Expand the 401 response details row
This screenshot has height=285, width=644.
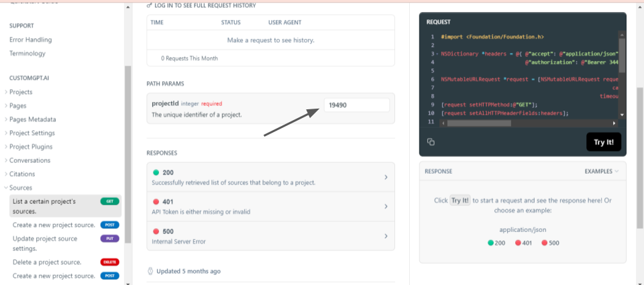pos(270,207)
